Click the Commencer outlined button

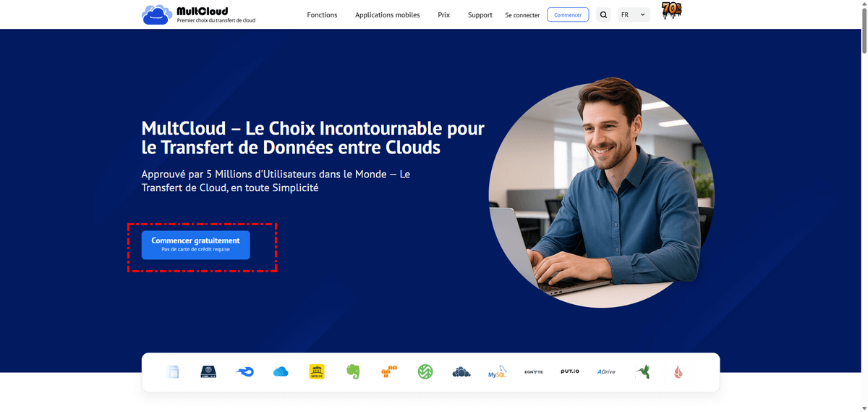pos(568,14)
